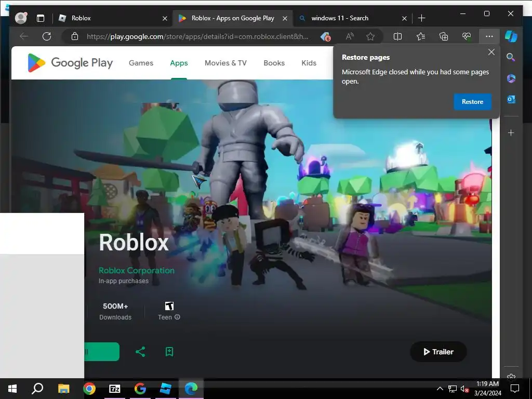
Task: Toggle split screen view
Action: (x=397, y=36)
